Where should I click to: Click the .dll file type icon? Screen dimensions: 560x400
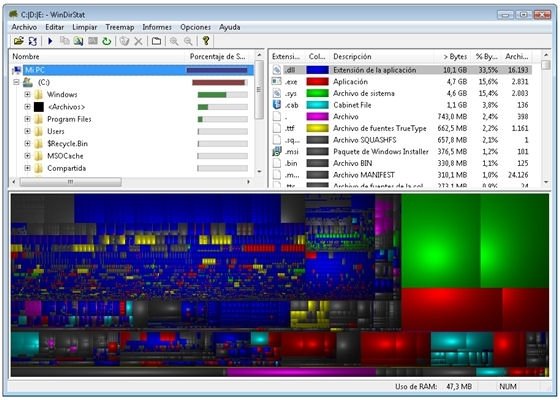pyautogui.click(x=277, y=70)
